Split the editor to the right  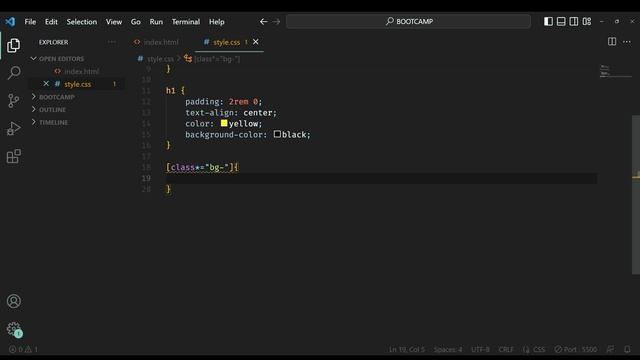tap(612, 42)
